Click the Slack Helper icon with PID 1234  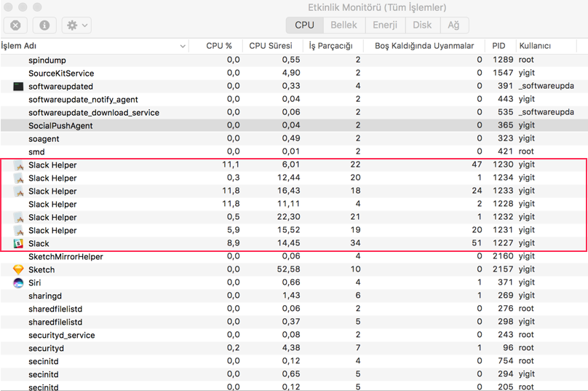point(18,178)
